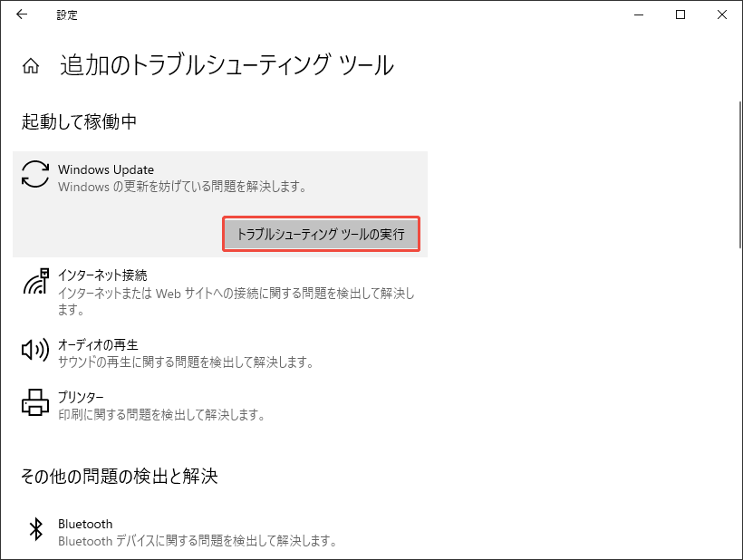This screenshot has height=560, width=743.
Task: Click the その他の問題の検出と解決 heading
Action: pyautogui.click(x=120, y=476)
